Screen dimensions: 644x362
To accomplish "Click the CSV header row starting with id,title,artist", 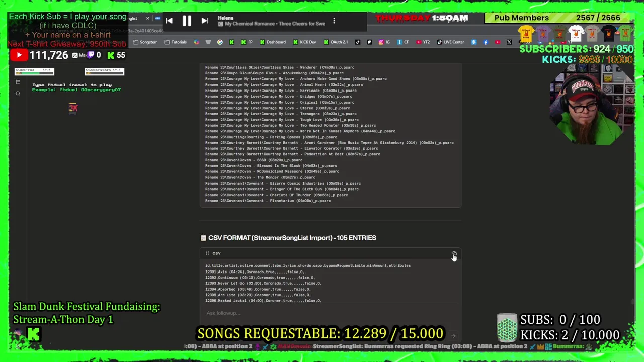I will 308,266.
